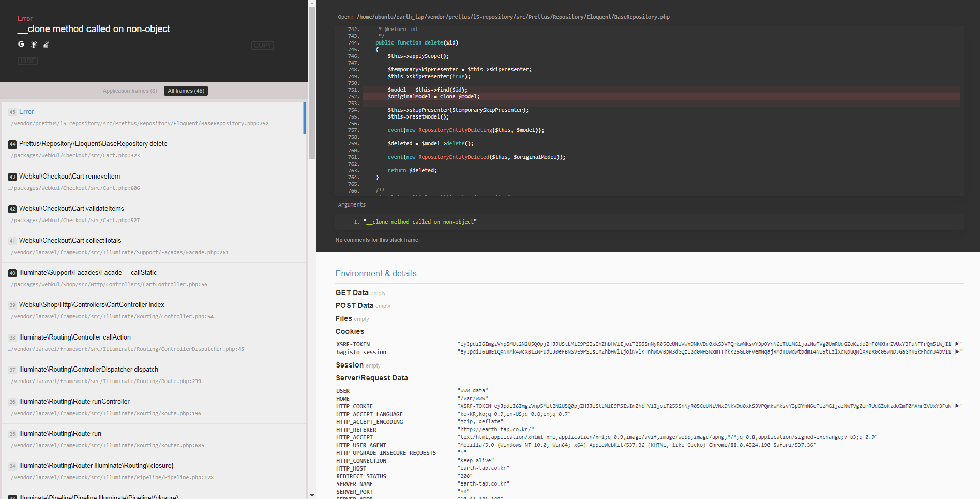980x499 pixels.
Task: Search the error on DuckDuckGo
Action: pos(34,44)
